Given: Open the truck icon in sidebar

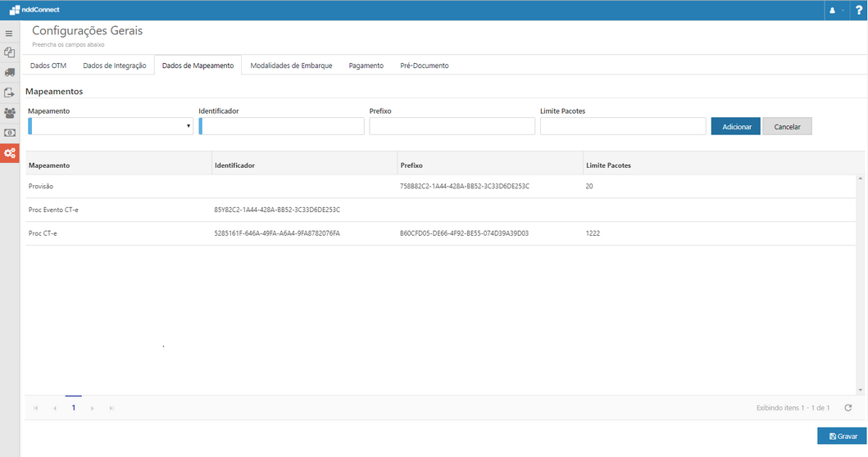Looking at the screenshot, I should coord(10,72).
